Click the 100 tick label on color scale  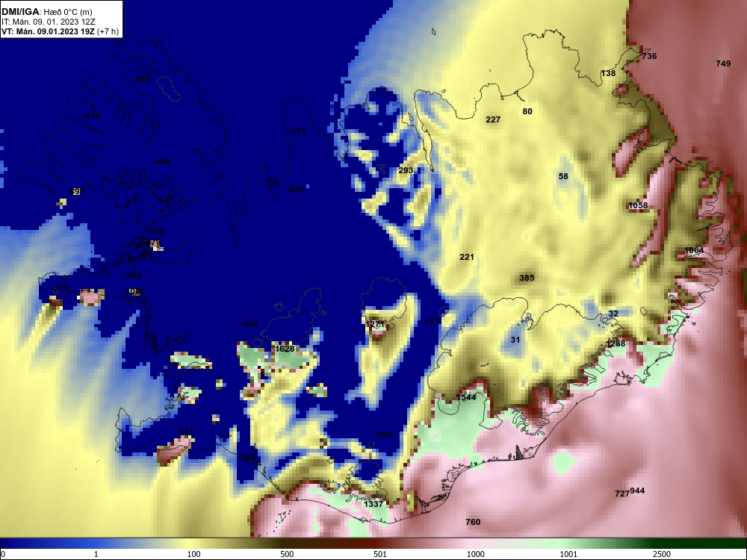click(194, 554)
